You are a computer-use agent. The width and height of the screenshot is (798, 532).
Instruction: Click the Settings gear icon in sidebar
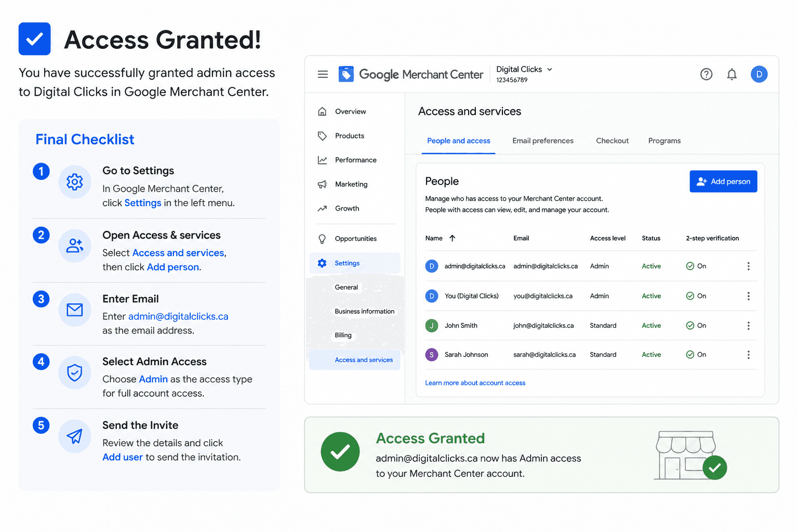[322, 263]
